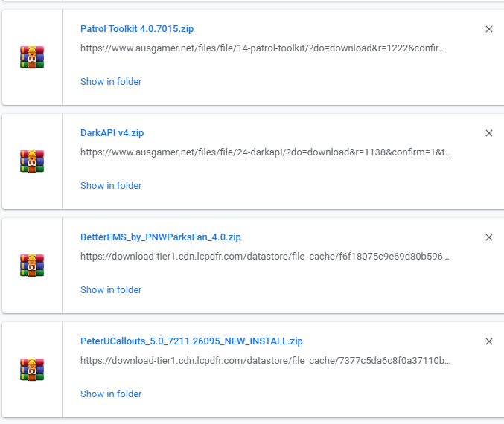Remove Patrol Toolkit entry using X icon

(x=489, y=29)
